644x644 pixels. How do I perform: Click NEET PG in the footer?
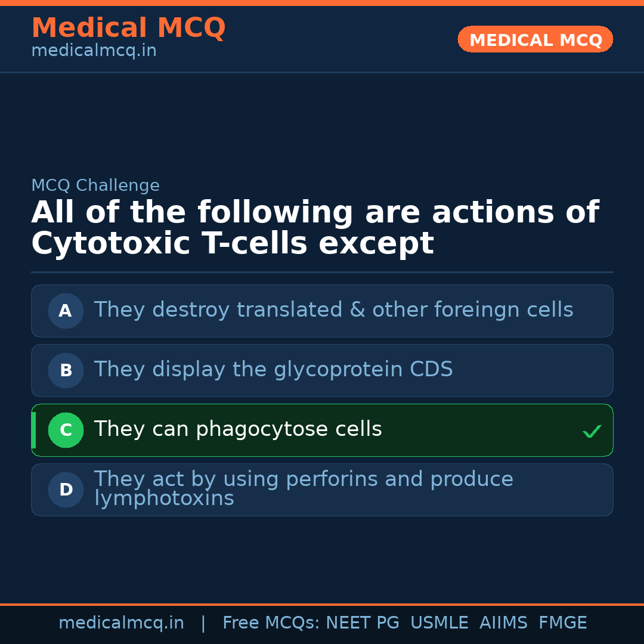point(363,623)
